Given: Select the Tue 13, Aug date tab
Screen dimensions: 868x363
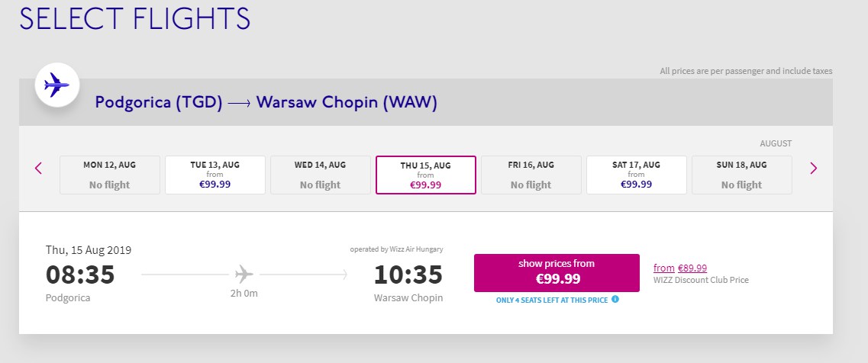Looking at the screenshot, I should [x=215, y=175].
